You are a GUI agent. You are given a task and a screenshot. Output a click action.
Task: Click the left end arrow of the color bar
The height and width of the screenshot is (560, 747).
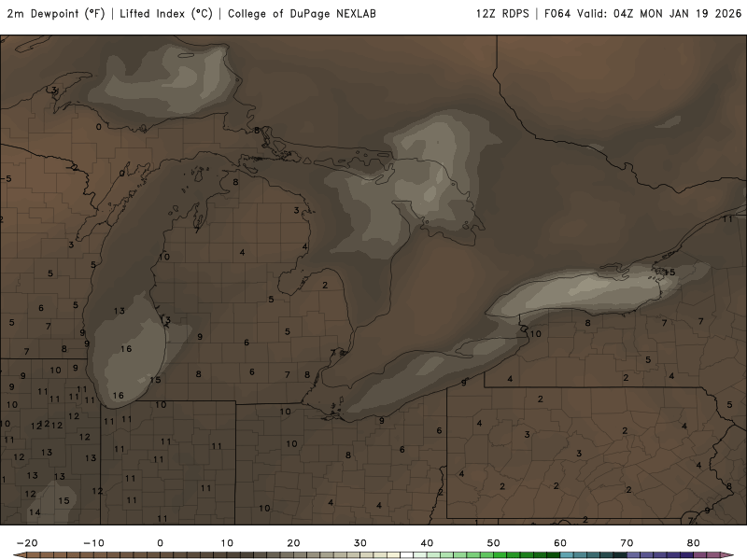[x=20, y=555]
